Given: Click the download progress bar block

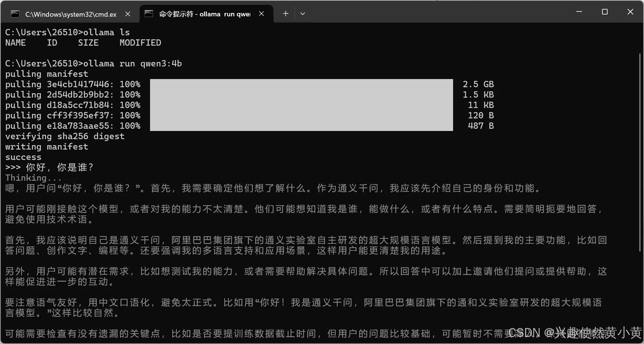Looking at the screenshot, I should pyautogui.click(x=302, y=105).
